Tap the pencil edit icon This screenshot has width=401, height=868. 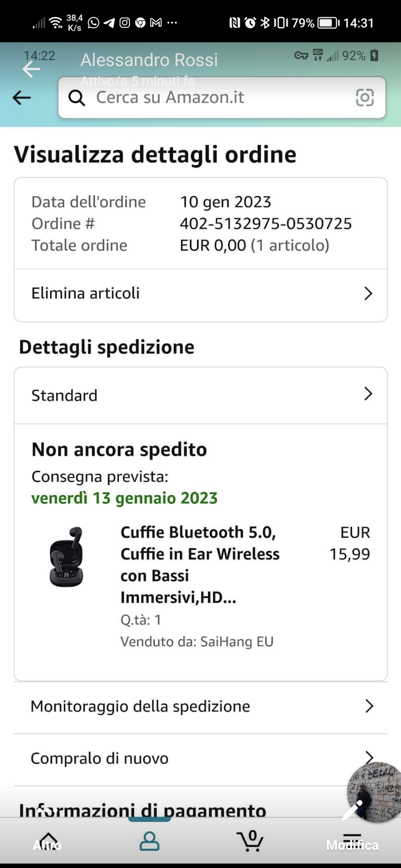pyautogui.click(x=352, y=810)
